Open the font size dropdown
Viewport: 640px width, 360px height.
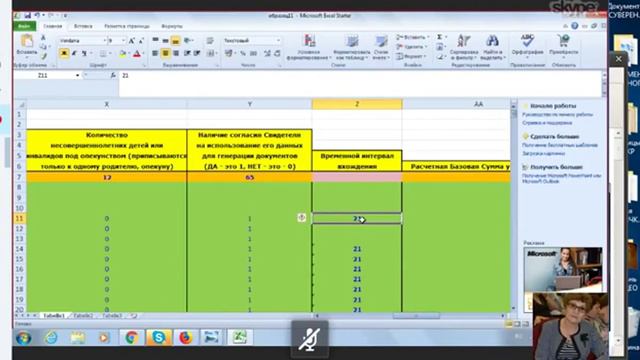[x=123, y=41]
